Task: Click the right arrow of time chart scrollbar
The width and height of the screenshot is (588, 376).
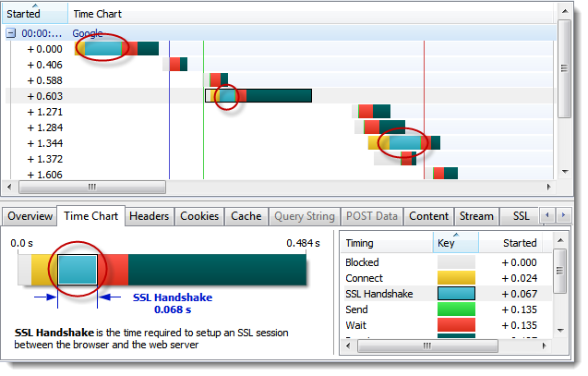Action: pos(548,187)
